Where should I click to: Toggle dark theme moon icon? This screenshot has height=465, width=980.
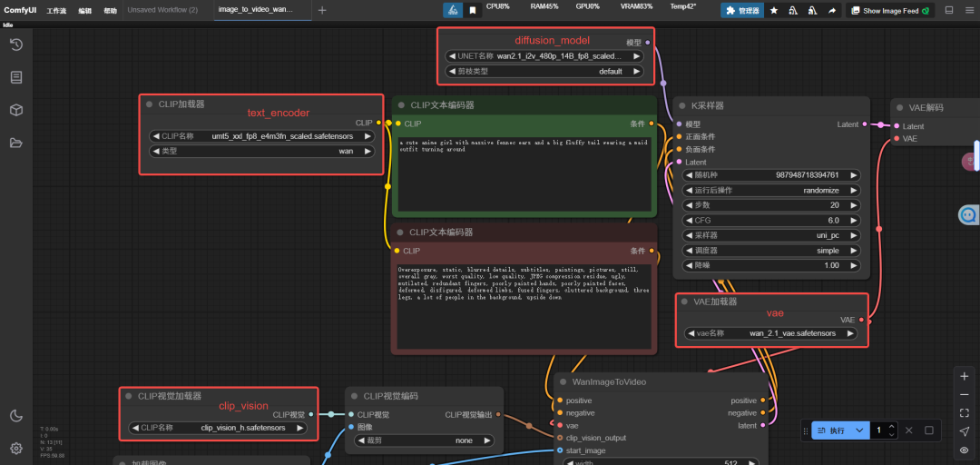tap(16, 416)
